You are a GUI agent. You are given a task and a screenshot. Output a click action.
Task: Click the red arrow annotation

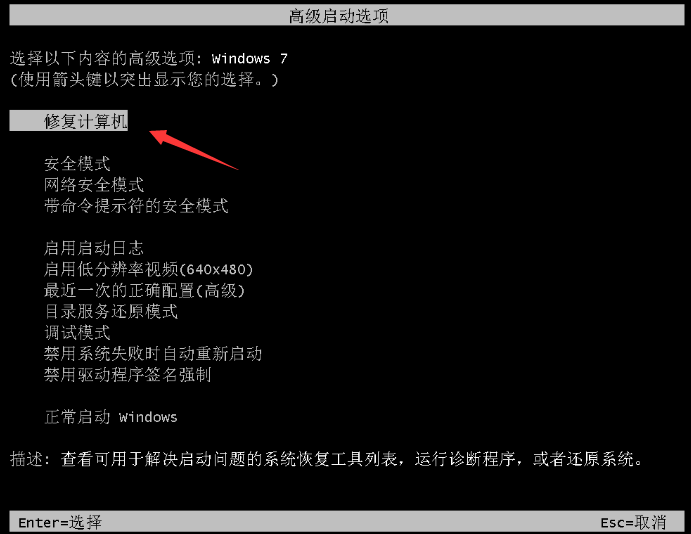194,150
